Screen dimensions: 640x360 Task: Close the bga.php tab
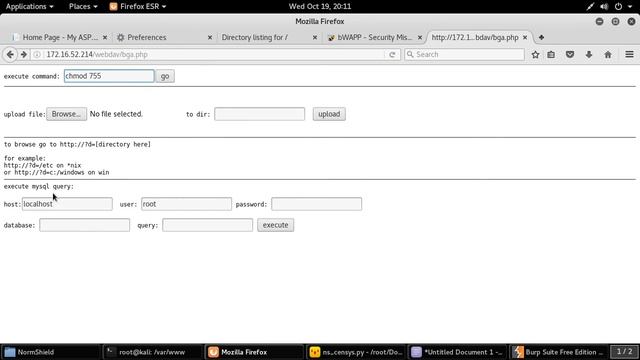(x=525, y=37)
